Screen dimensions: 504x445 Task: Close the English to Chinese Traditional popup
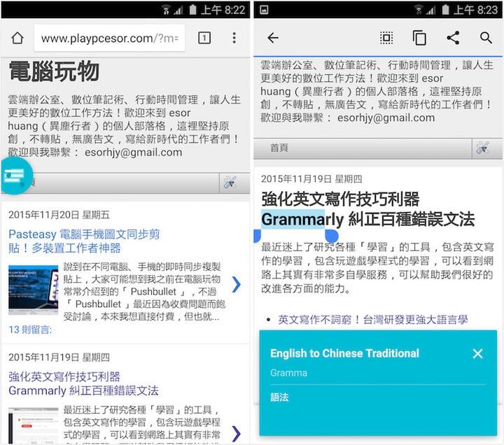click(477, 353)
